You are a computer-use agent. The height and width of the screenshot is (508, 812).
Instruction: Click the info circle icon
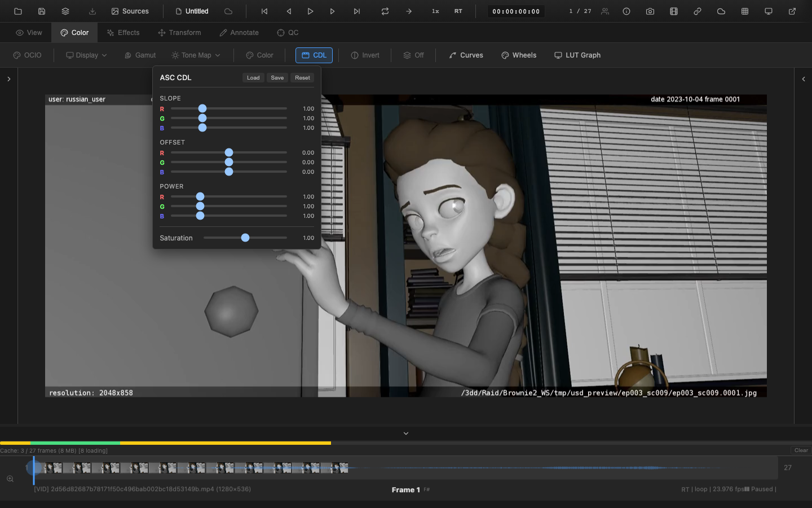(626, 11)
